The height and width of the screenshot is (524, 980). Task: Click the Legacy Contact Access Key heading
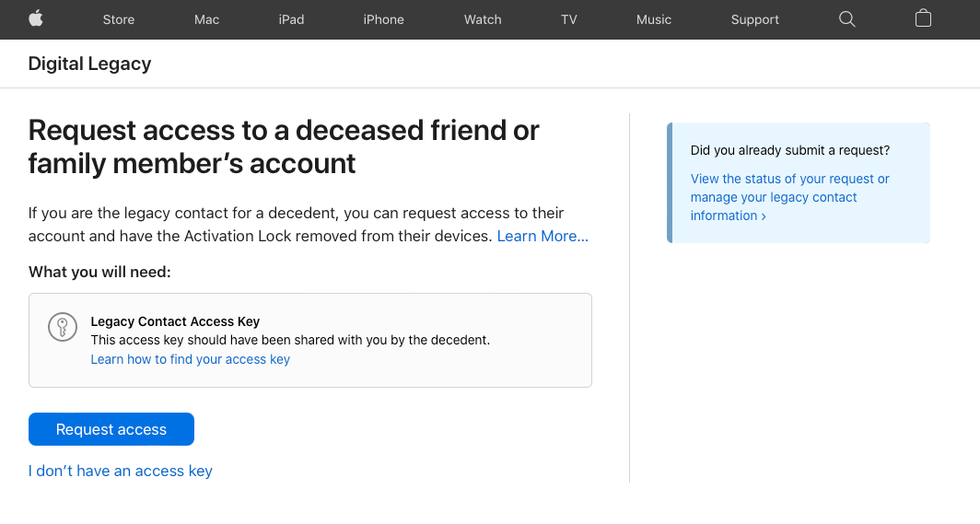coord(175,321)
